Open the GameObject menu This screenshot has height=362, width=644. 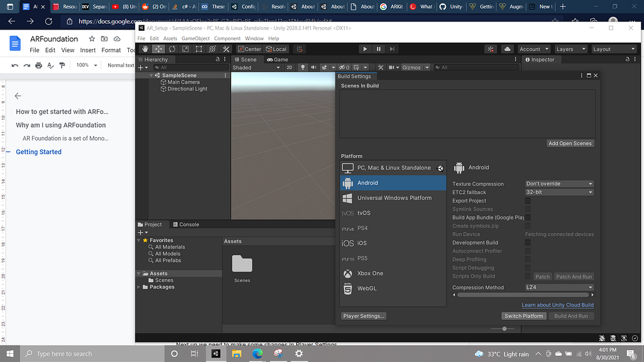196,38
